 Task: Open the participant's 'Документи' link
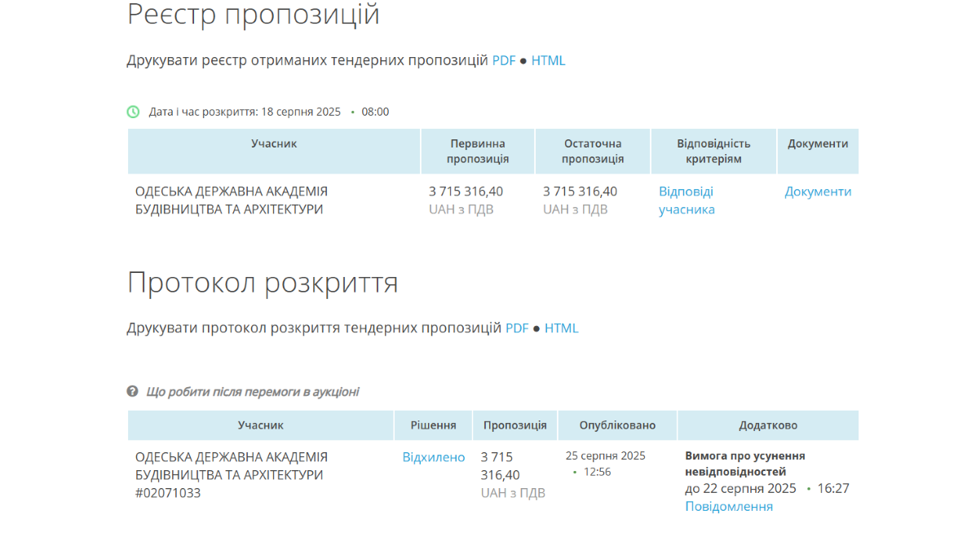(x=818, y=191)
